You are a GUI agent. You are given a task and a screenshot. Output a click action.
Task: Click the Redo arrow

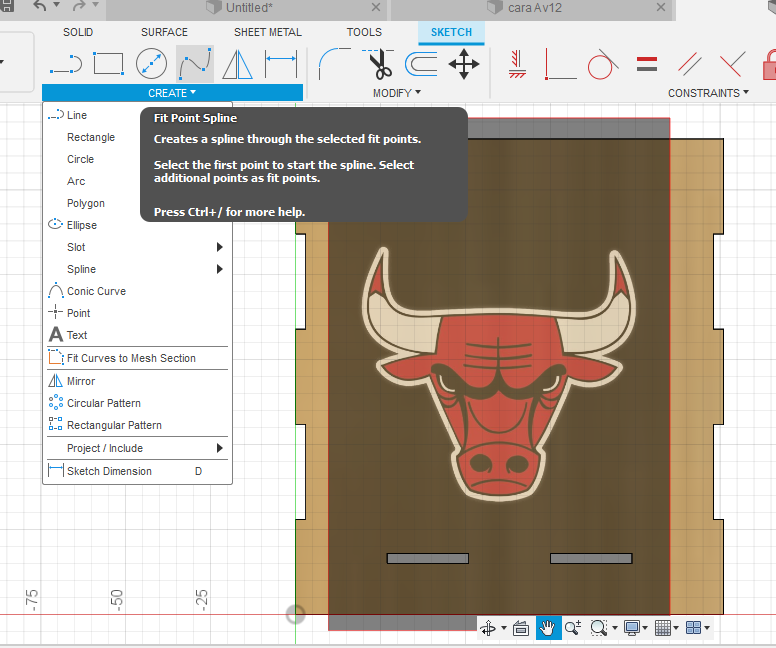coord(79,6)
